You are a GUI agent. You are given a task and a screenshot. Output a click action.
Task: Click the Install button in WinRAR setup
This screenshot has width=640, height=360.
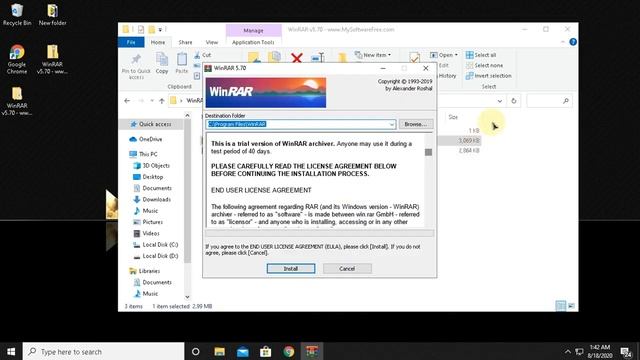click(x=291, y=269)
